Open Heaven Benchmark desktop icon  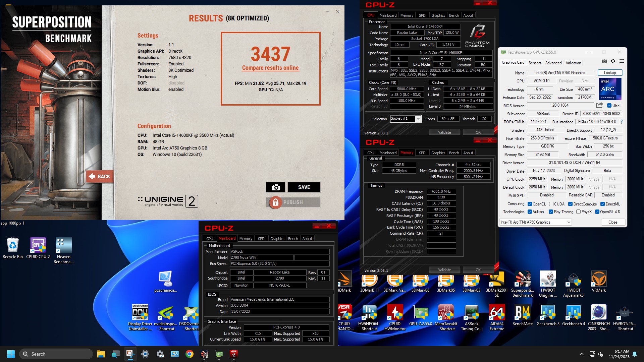[63, 251]
